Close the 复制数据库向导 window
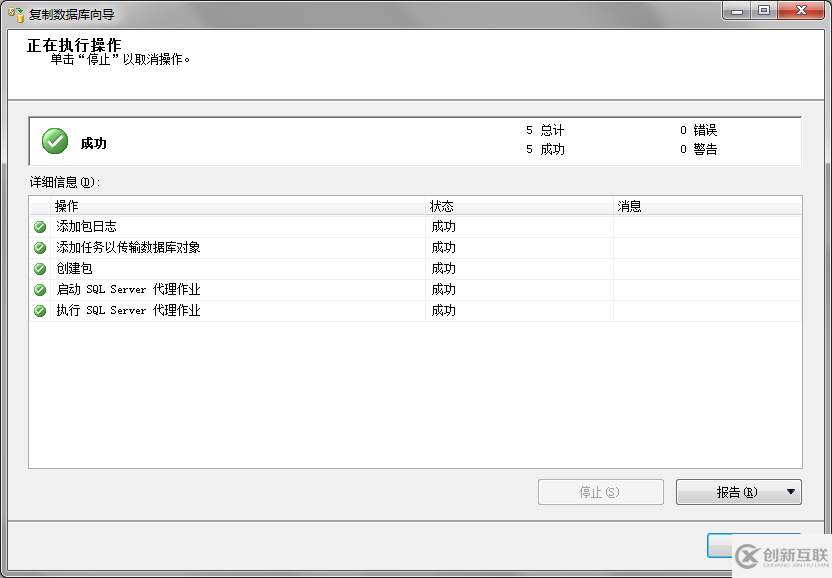 point(801,11)
